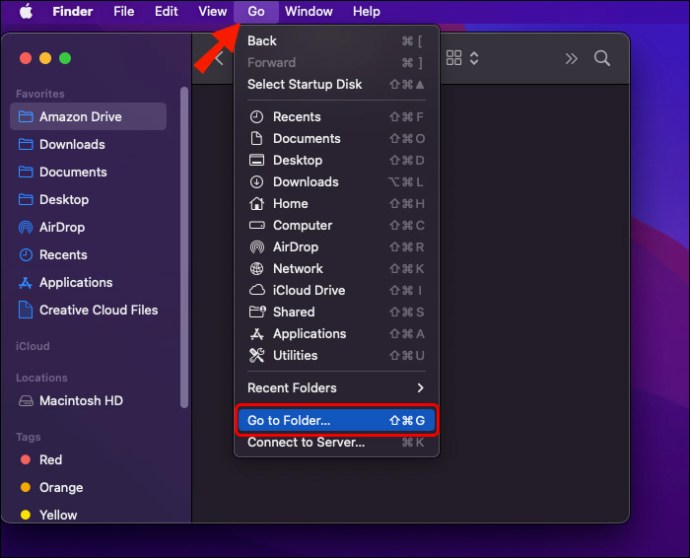Click the Documents label in Go menu
The width and height of the screenshot is (690, 558).
point(307,138)
